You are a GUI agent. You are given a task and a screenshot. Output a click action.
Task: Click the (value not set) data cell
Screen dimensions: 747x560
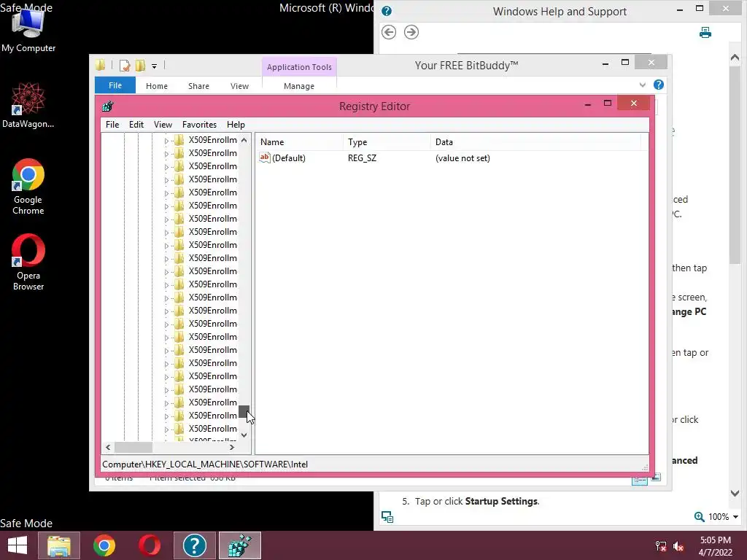[x=462, y=158]
